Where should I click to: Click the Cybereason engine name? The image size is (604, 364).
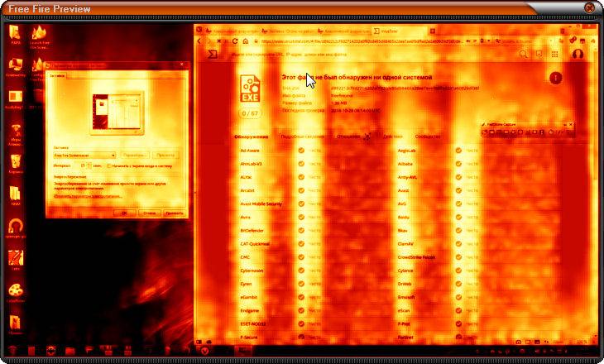[x=252, y=271]
